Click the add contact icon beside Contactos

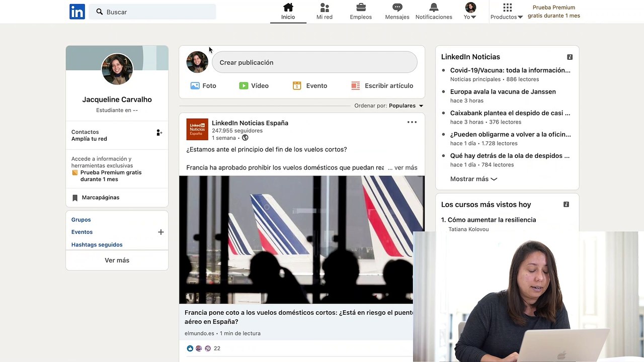[x=159, y=133]
